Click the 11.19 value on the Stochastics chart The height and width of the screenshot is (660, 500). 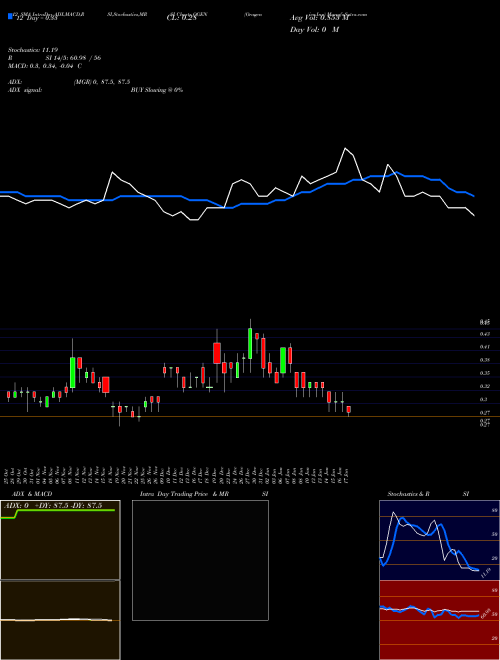(x=486, y=573)
